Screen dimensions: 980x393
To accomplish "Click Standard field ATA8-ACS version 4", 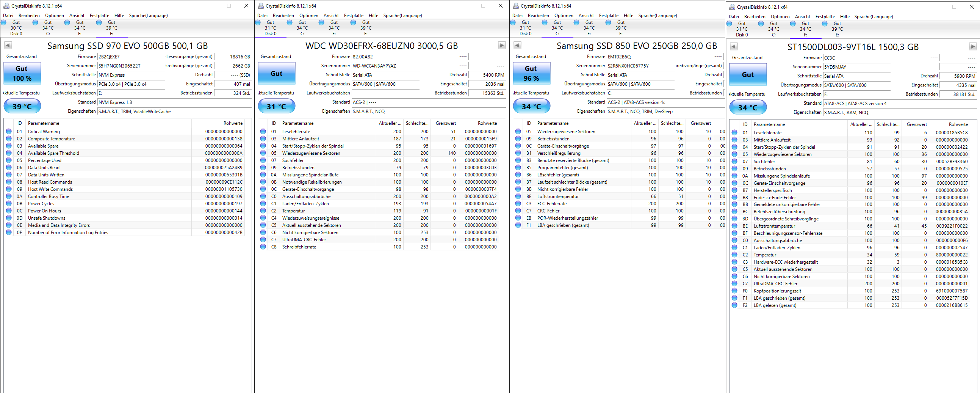I will click(899, 104).
